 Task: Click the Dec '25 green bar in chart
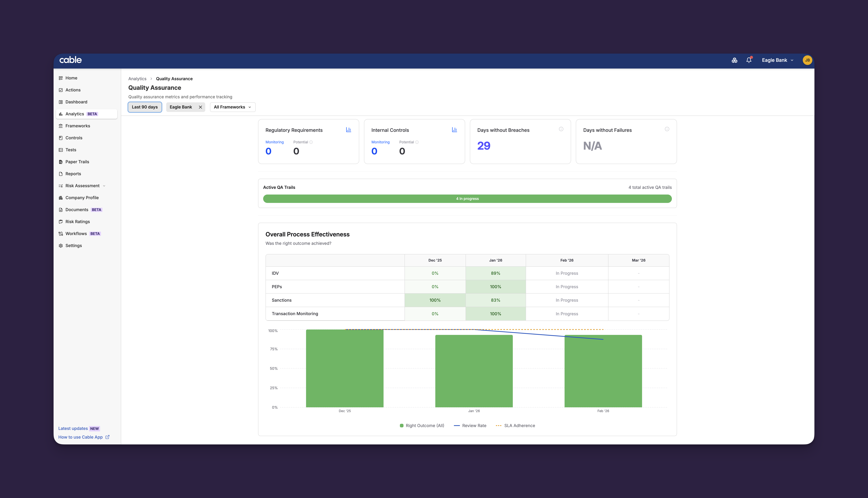345,368
